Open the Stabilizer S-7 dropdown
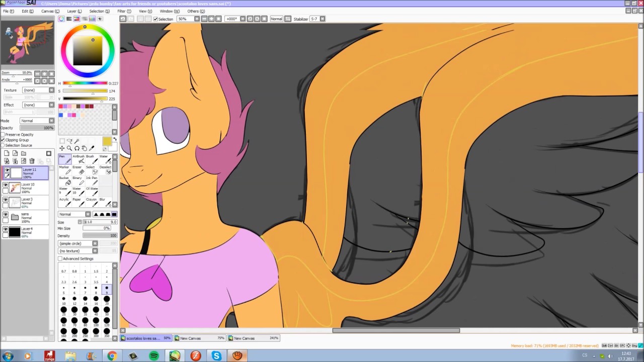The width and height of the screenshot is (644, 362). 317,19
